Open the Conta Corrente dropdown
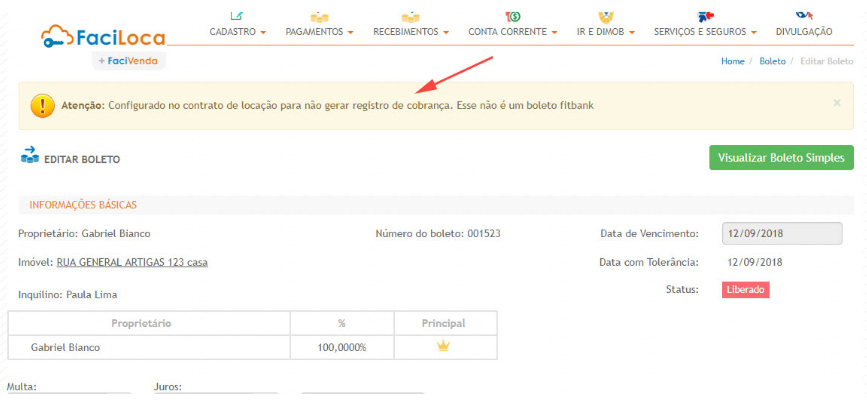867x412 pixels. click(x=512, y=32)
